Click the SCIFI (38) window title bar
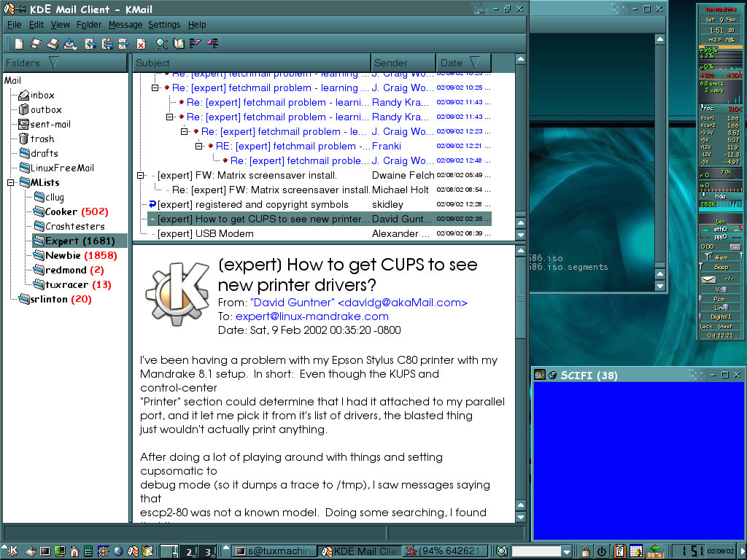 tap(638, 376)
